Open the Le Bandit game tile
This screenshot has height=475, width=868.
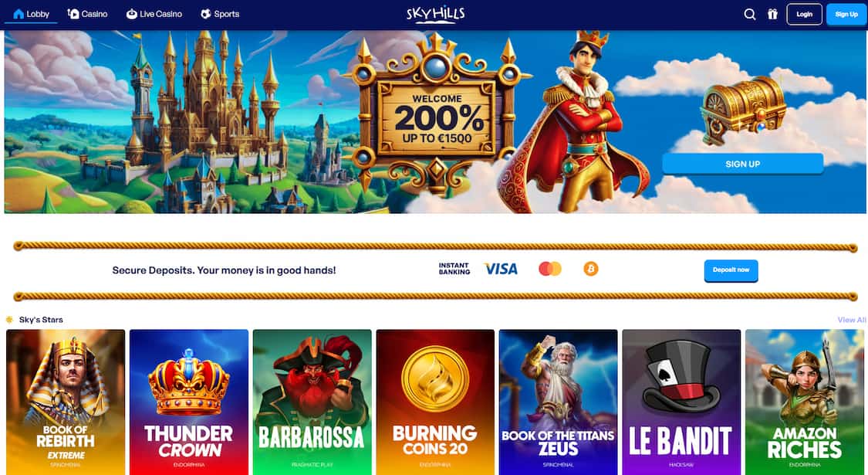[681, 402]
